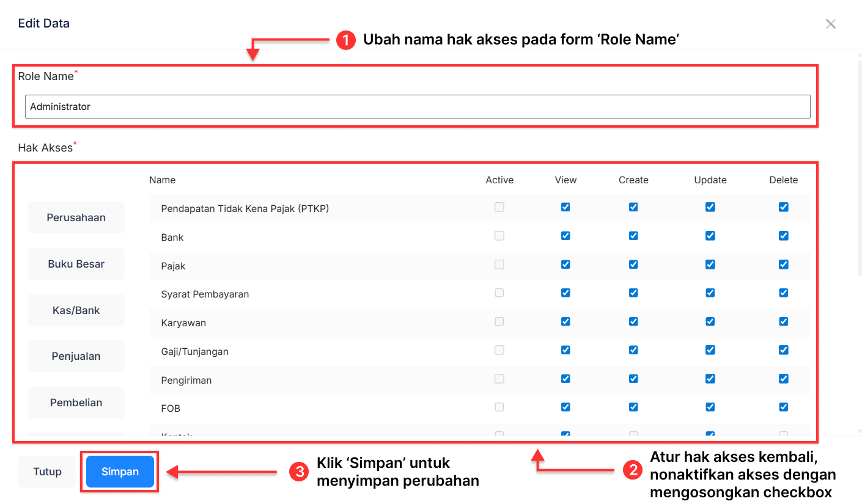Uncheck View permission for Bank
This screenshot has width=862, height=504.
coord(565,235)
